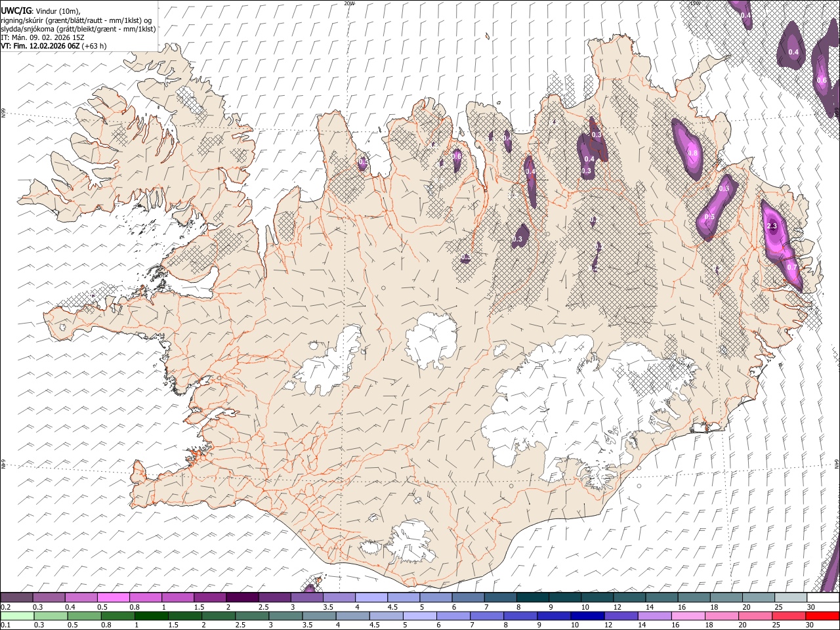Click the "slydda/snjókoma" legend description line
840x630 pixels.
pos(78,29)
